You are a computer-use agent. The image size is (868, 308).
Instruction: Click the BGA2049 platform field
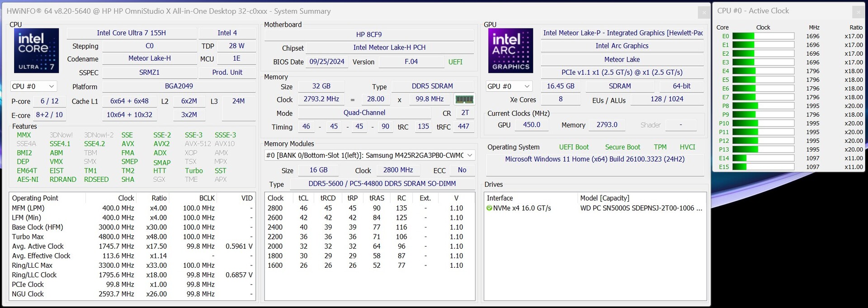pyautogui.click(x=179, y=86)
